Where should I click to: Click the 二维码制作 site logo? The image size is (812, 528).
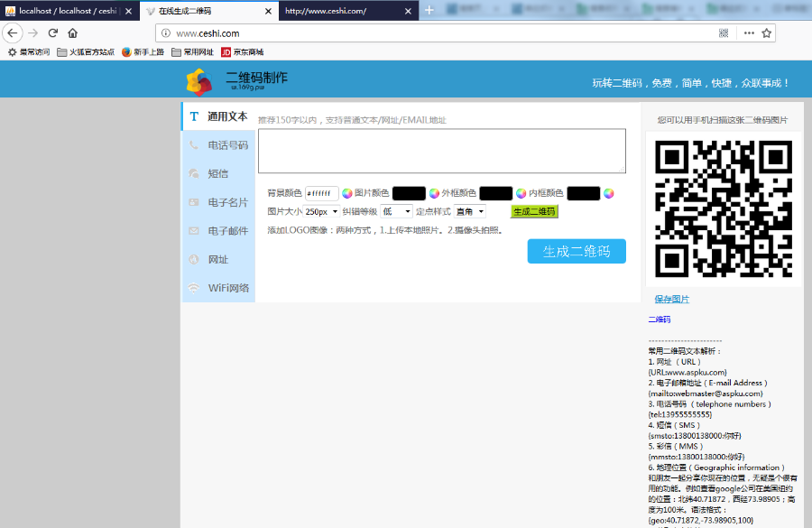click(x=236, y=82)
